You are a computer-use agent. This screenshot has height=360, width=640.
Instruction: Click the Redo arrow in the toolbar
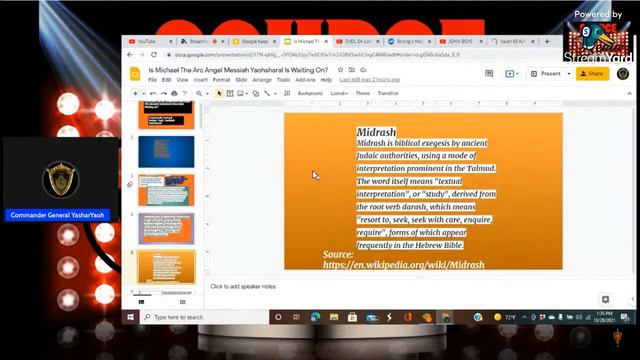(x=163, y=93)
